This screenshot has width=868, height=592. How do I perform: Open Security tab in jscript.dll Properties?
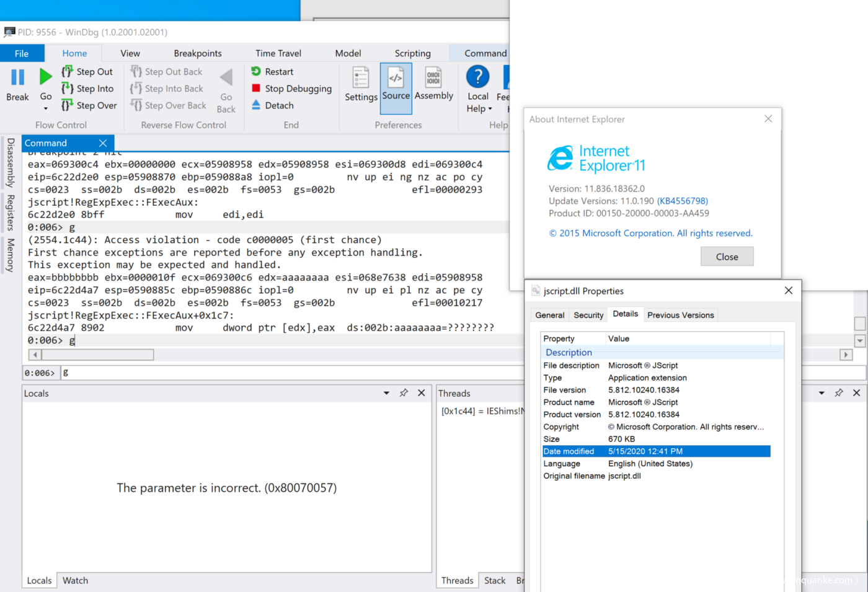pyautogui.click(x=588, y=315)
